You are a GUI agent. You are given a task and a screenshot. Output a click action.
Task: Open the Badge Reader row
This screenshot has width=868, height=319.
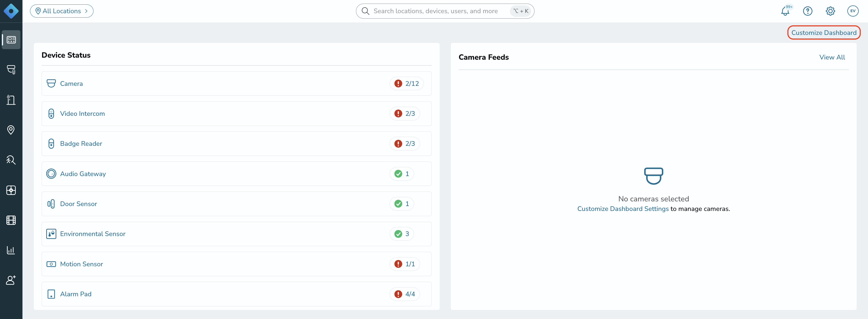[x=237, y=144]
